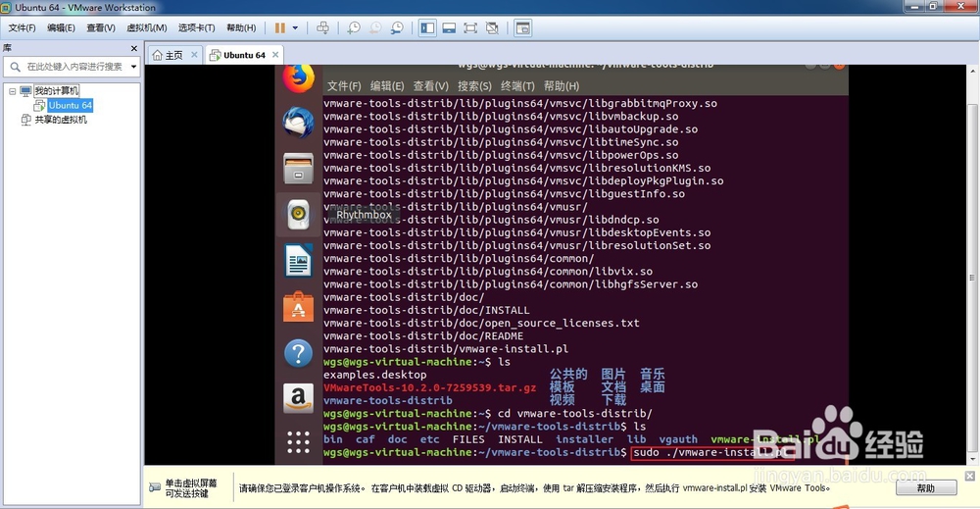Click the 公共的 folder name in terminal
The image size is (980, 509).
[568, 374]
